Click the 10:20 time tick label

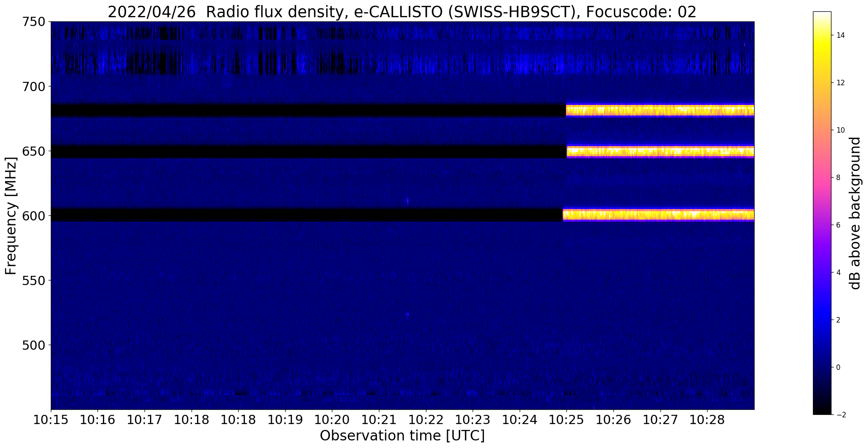(332, 420)
